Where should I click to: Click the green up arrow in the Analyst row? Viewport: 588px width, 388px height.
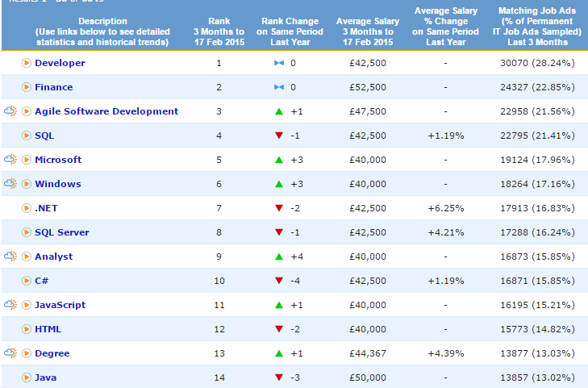[278, 257]
